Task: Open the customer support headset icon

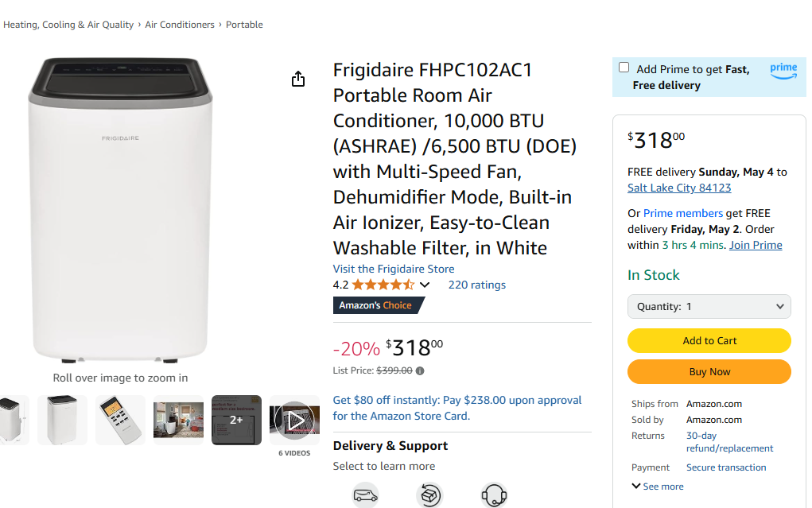Action: click(x=494, y=494)
